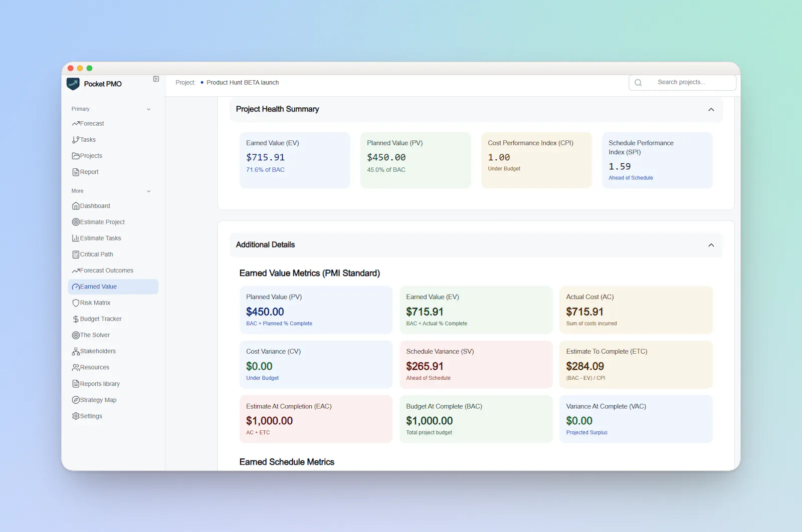Click the Product Hunt BETA launch project name
802x532 pixels.
243,83
